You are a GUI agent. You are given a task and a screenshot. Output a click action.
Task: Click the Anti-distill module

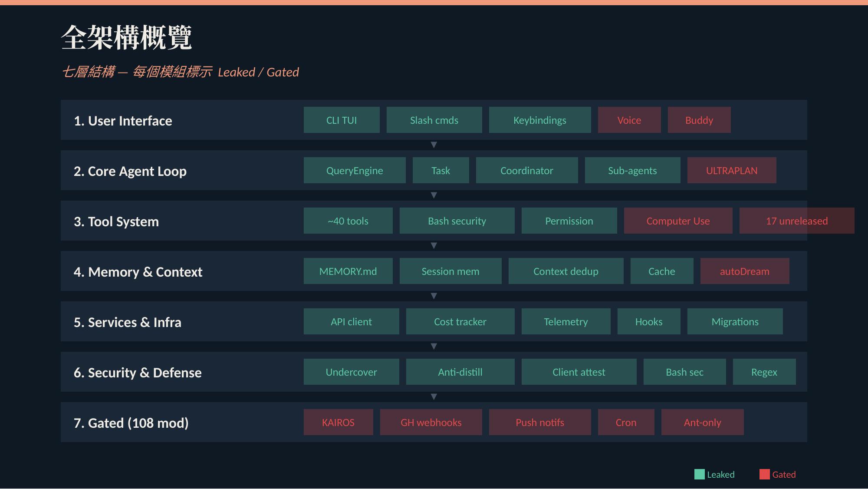coord(460,372)
